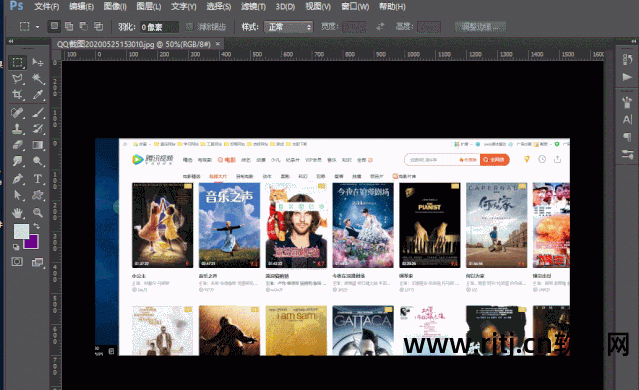Select the Magic Wand tool

(38, 78)
